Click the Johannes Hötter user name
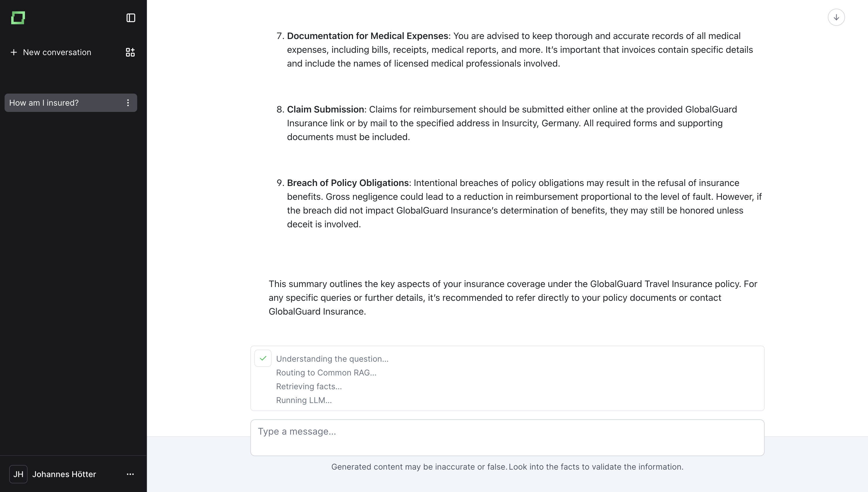The height and width of the screenshot is (492, 868). 64,474
